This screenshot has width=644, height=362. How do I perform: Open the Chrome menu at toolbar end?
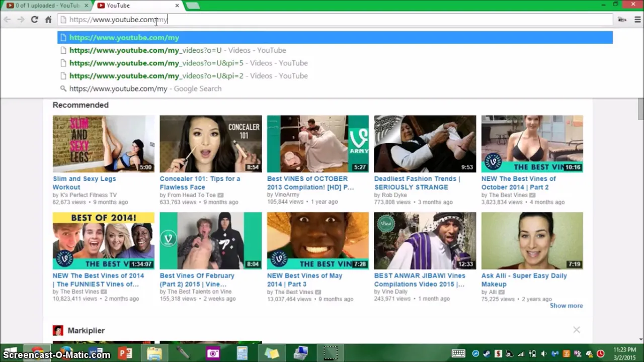tap(637, 20)
